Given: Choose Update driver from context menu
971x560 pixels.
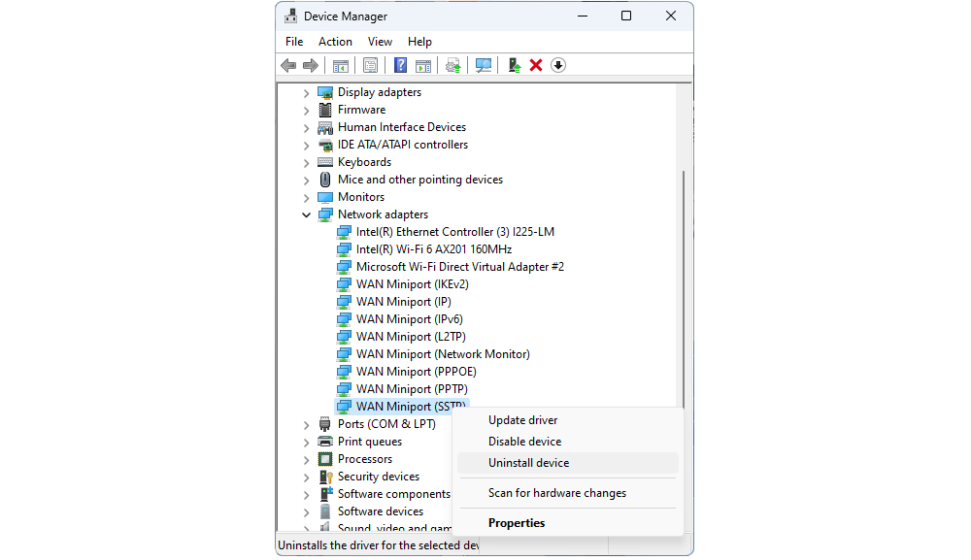Looking at the screenshot, I should coord(568,420).
